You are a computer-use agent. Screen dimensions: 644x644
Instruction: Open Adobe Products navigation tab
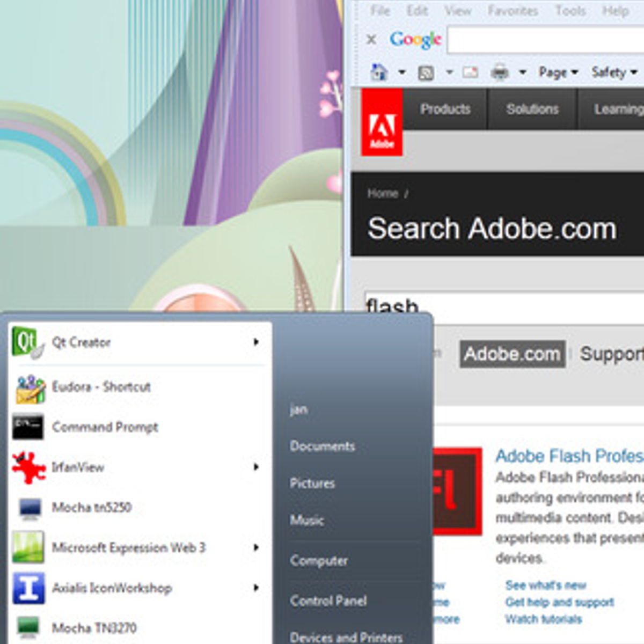[x=445, y=109]
